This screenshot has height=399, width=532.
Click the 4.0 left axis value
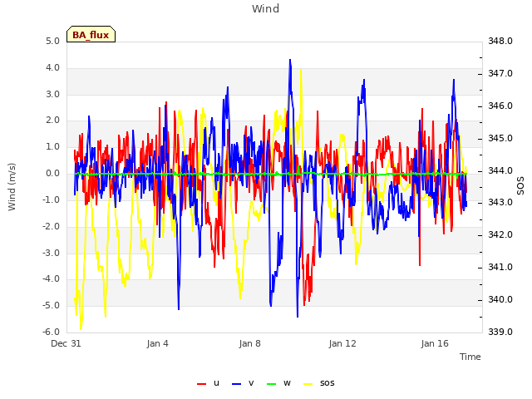click(x=53, y=67)
